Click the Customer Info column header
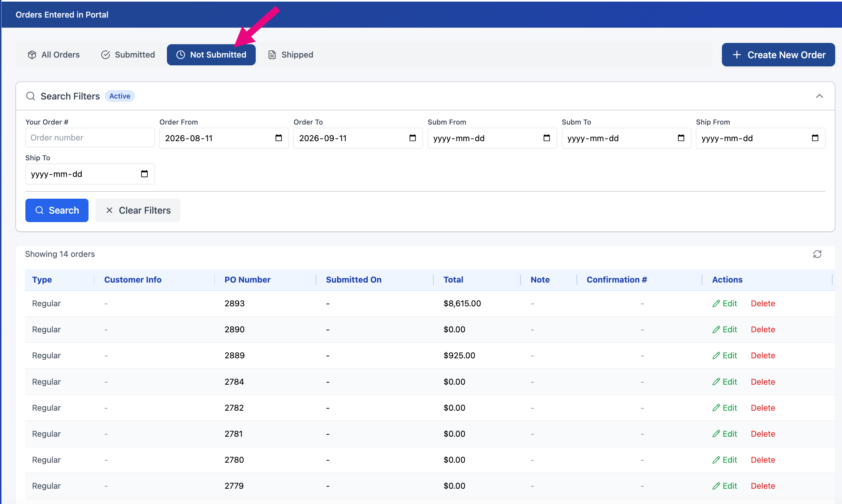 coord(132,280)
